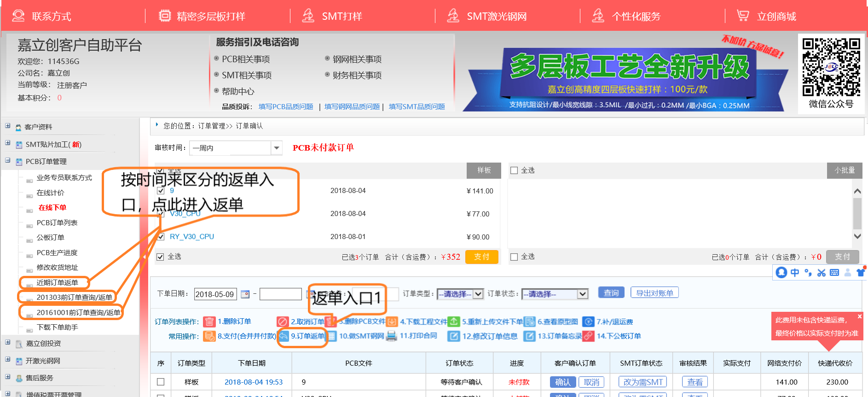This screenshot has width=868, height=397.
Task: Open the soft keyboard icon in IME bar
Action: 834,272
